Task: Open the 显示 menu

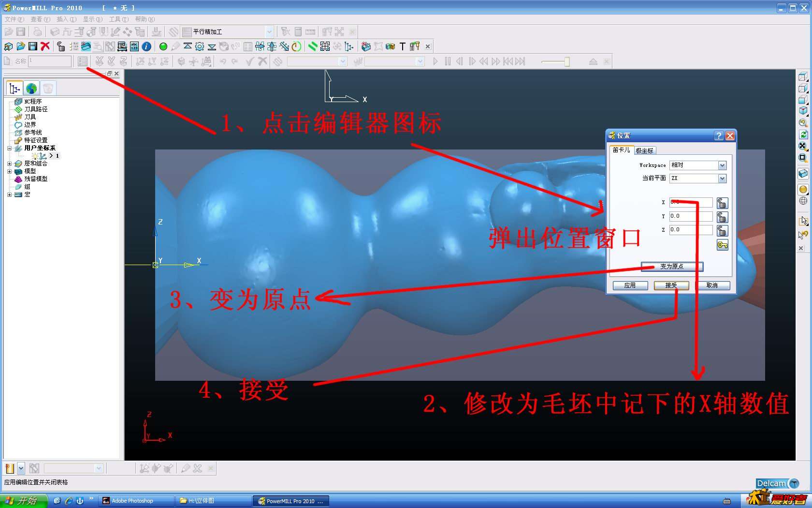Action: click(x=92, y=19)
